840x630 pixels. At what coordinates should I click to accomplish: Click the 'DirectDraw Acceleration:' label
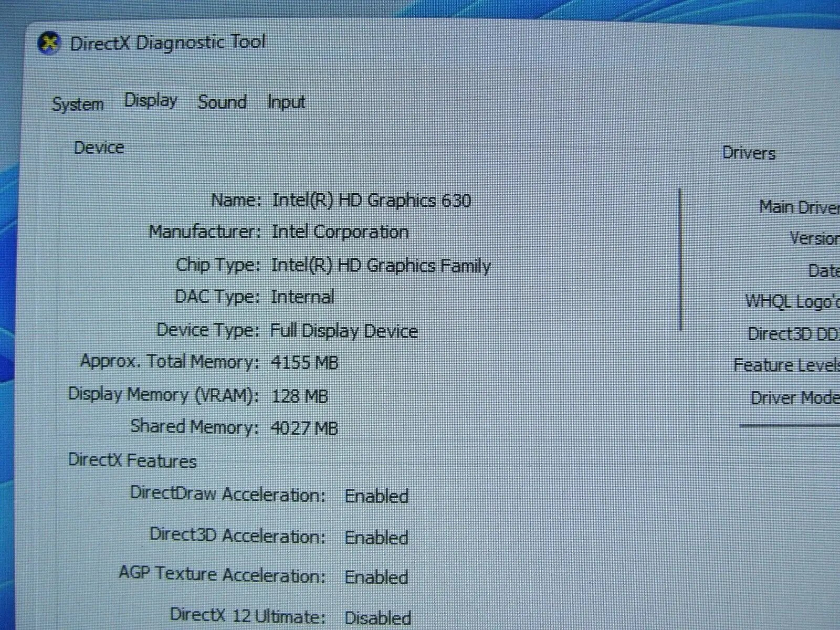[228, 494]
